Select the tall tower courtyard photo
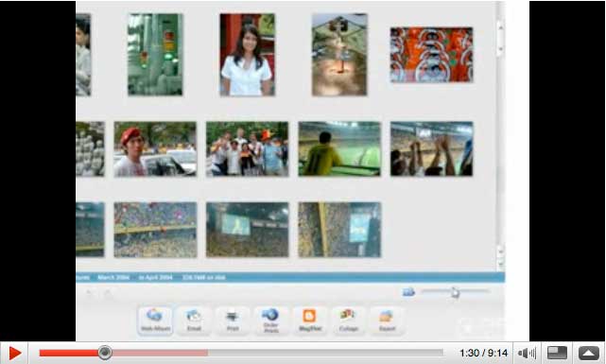The image size is (606, 364). tap(339, 55)
